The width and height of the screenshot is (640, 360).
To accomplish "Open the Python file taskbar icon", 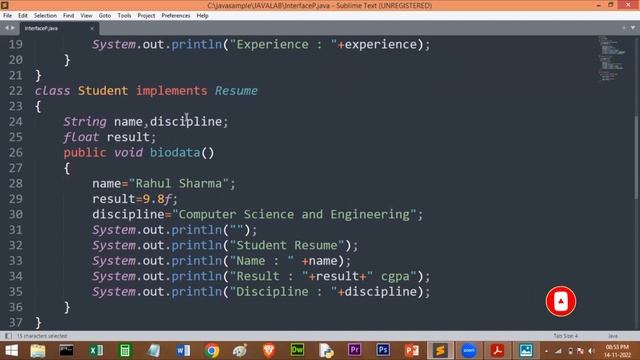I will pyautogui.click(x=326, y=350).
